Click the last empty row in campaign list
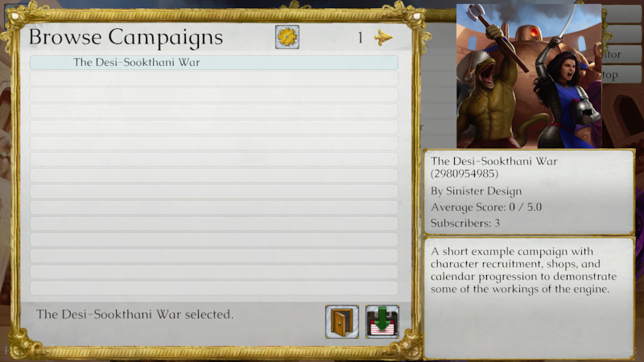Screen dimensions: 644x362 214,288
